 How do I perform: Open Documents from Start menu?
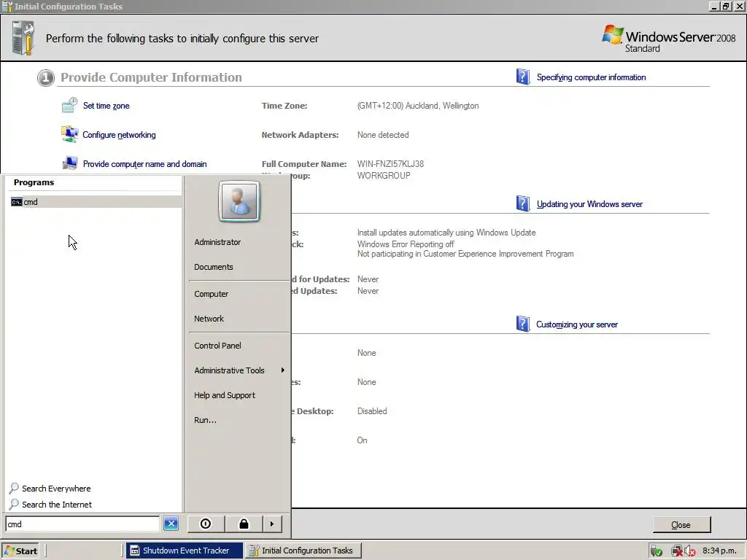coord(214,267)
